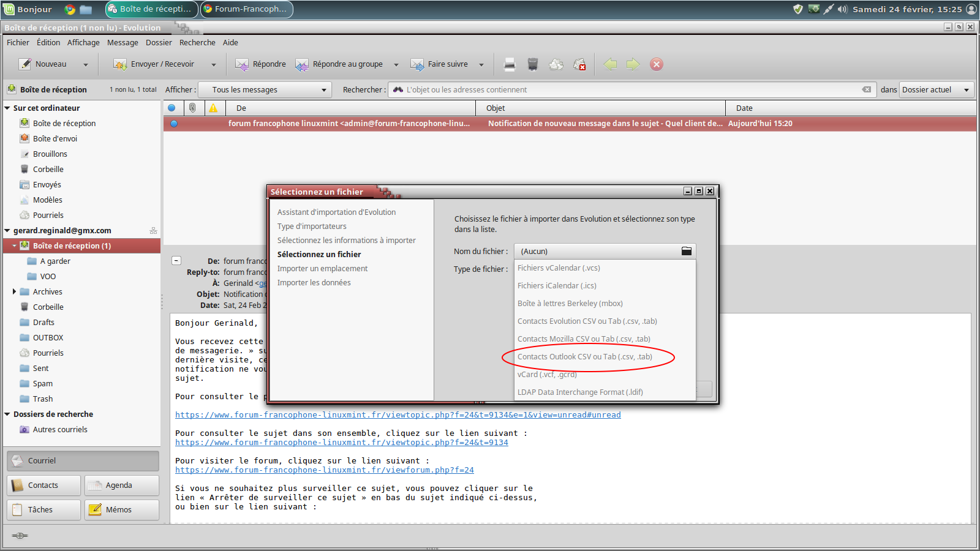This screenshot has height=551, width=980.
Task: Sort messages by the Date column header
Action: (851, 108)
